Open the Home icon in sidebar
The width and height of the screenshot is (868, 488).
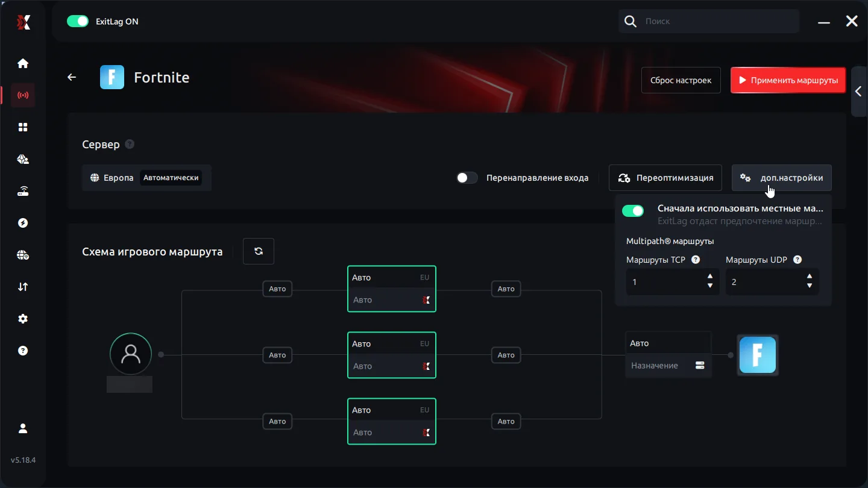coord(23,63)
